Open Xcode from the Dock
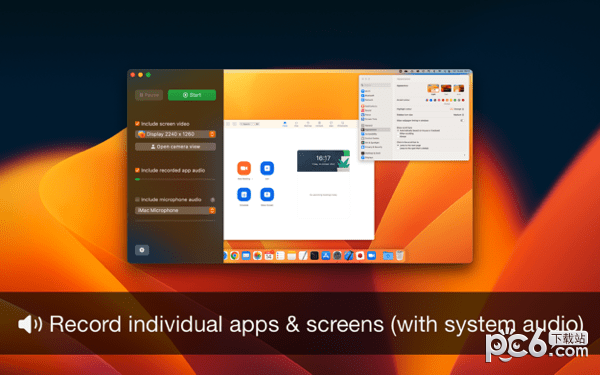The width and height of the screenshot is (600, 375). (x=349, y=256)
